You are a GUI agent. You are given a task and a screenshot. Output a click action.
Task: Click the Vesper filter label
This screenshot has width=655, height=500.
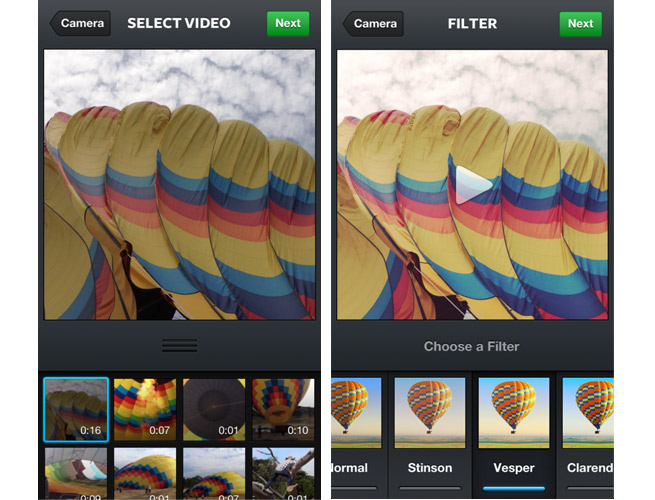pos(514,468)
